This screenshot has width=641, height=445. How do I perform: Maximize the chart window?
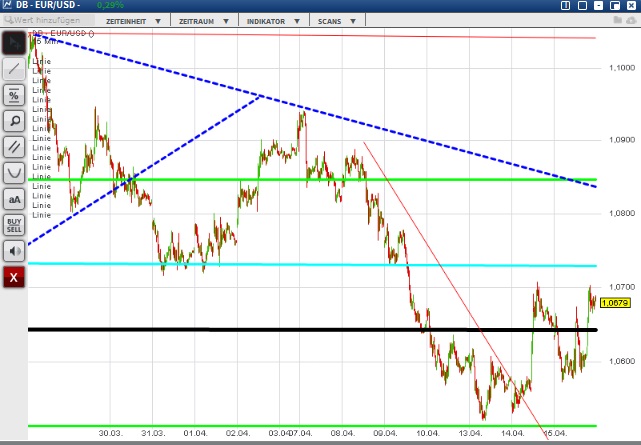(x=583, y=5)
